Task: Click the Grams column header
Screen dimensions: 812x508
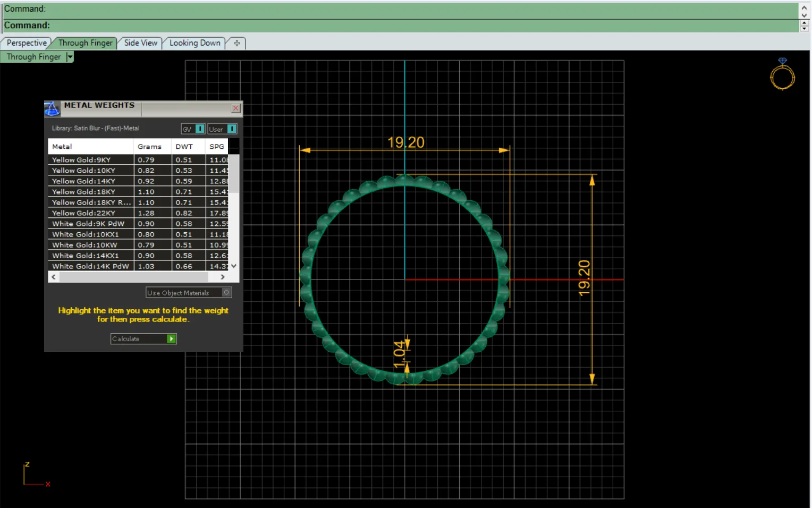Action: (x=152, y=147)
